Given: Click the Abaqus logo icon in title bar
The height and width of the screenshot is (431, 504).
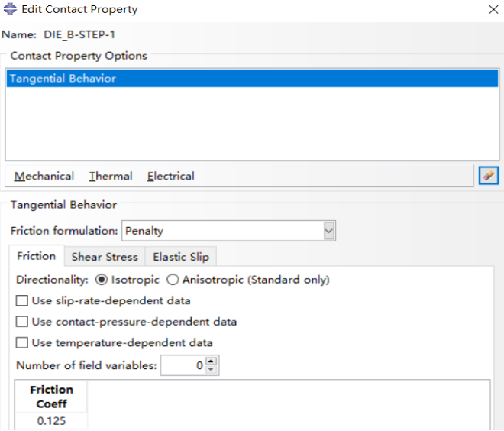Looking at the screenshot, I should pyautogui.click(x=10, y=9).
